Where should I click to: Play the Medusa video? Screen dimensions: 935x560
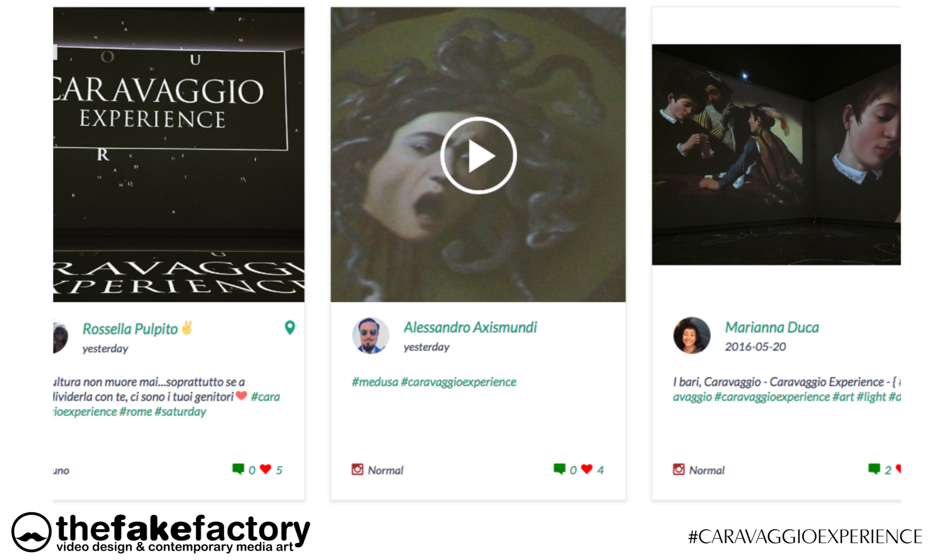478,155
